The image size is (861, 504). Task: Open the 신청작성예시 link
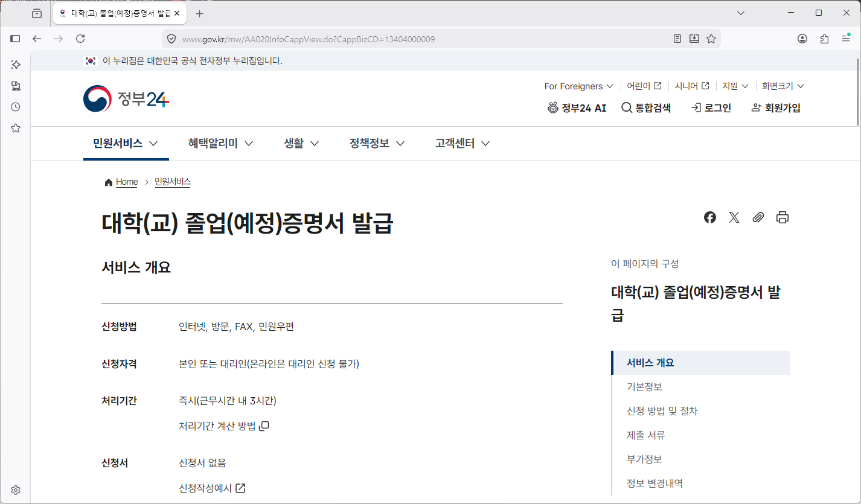point(212,488)
